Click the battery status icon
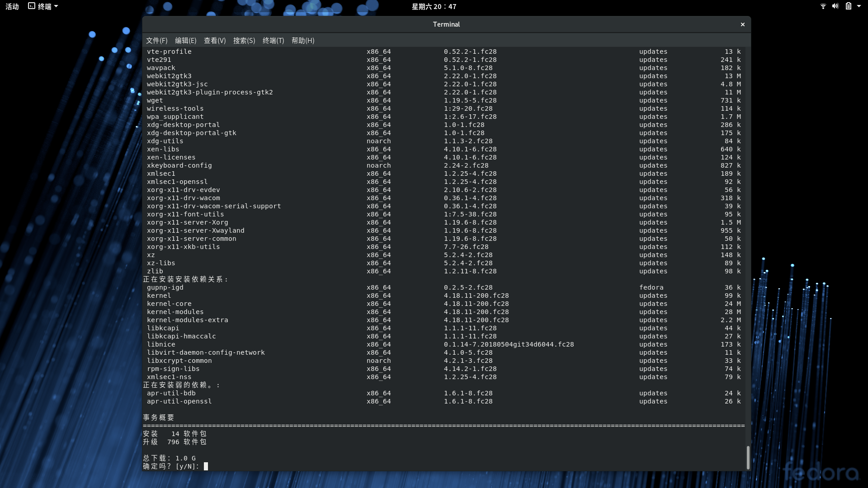The width and height of the screenshot is (868, 488). [x=848, y=6]
